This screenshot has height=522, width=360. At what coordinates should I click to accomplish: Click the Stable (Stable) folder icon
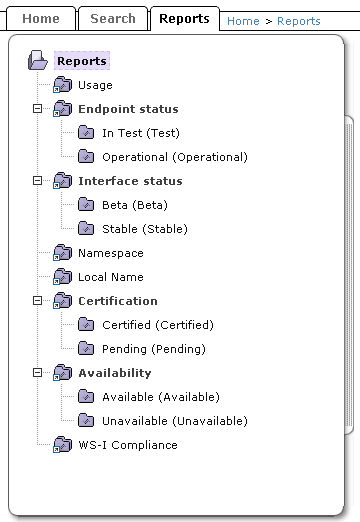point(86,228)
